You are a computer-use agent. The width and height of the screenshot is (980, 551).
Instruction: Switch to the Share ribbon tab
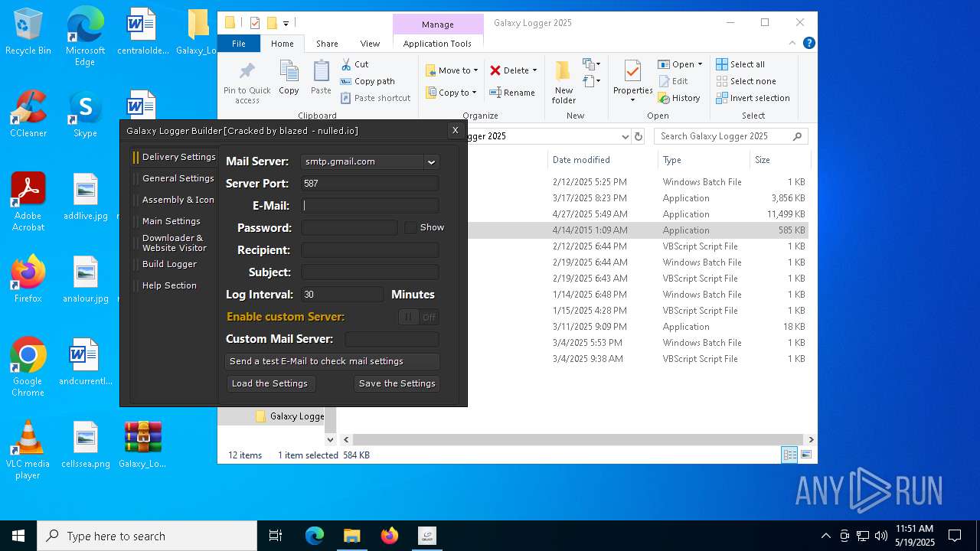click(x=327, y=44)
